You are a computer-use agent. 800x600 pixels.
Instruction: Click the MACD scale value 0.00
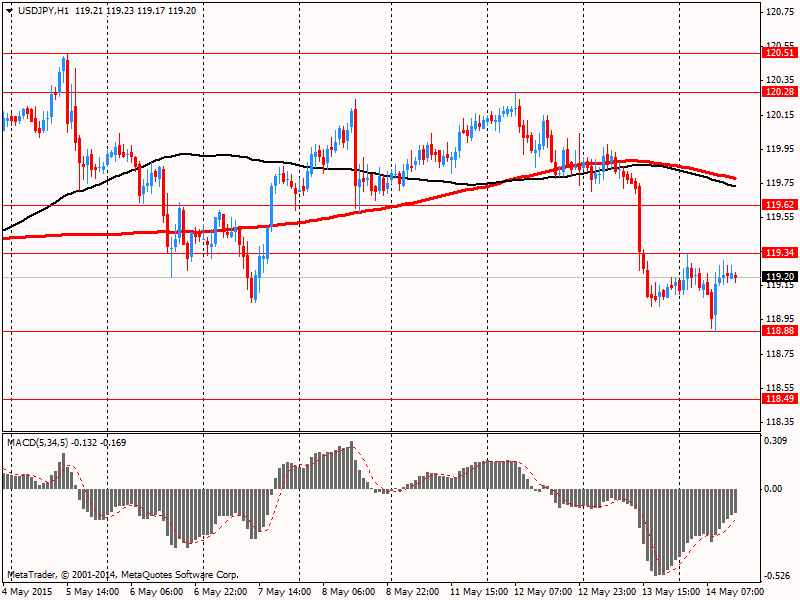[773, 489]
